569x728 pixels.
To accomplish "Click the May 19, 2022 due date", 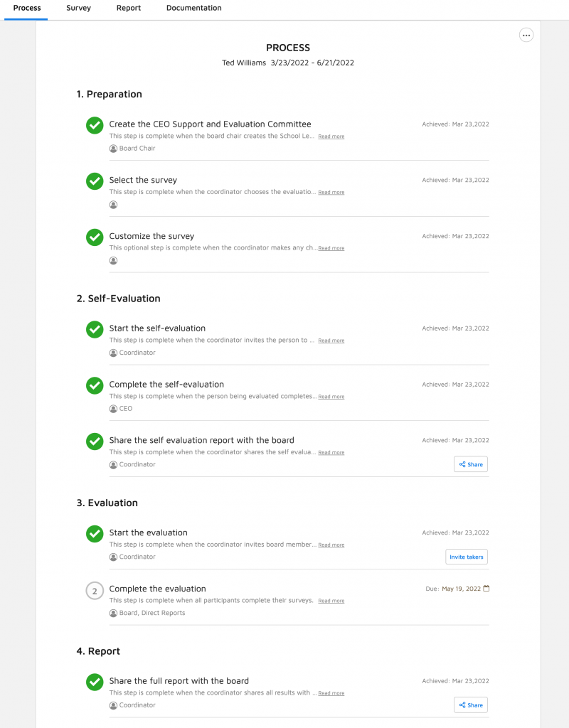I will tap(461, 589).
